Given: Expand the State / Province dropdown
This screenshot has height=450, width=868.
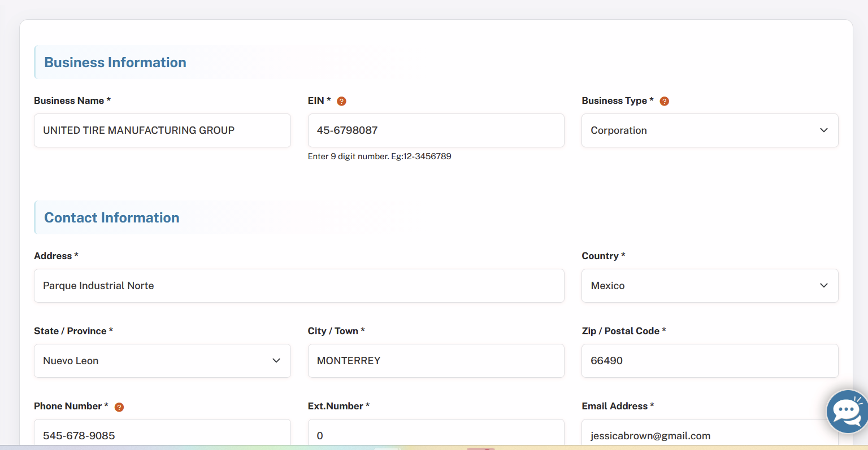Looking at the screenshot, I should (162, 361).
